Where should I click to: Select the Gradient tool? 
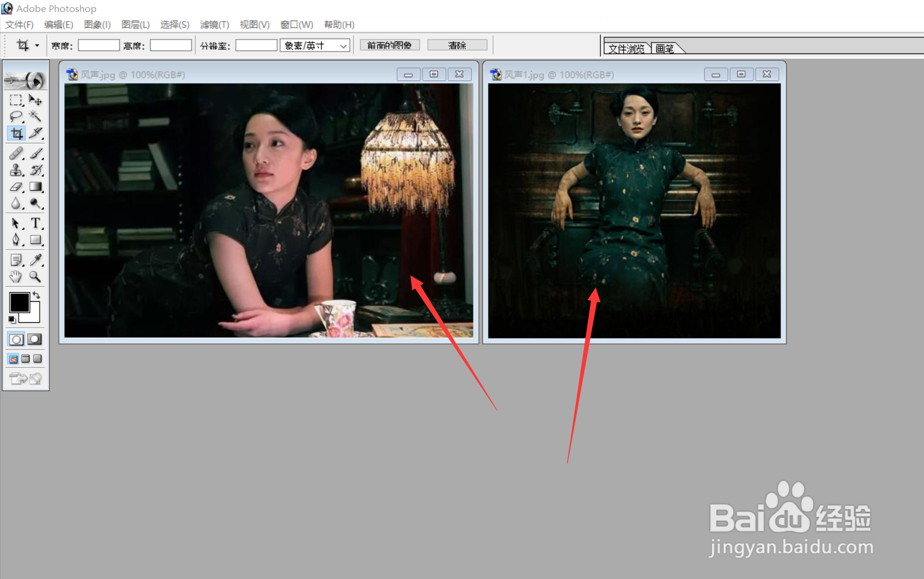[x=35, y=187]
